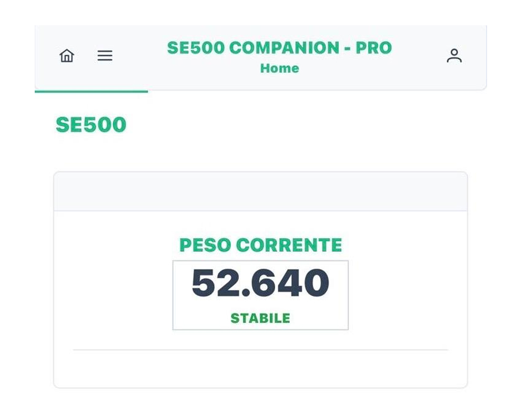Click blank space right of the weight box
526x420 pixels.
(408, 294)
